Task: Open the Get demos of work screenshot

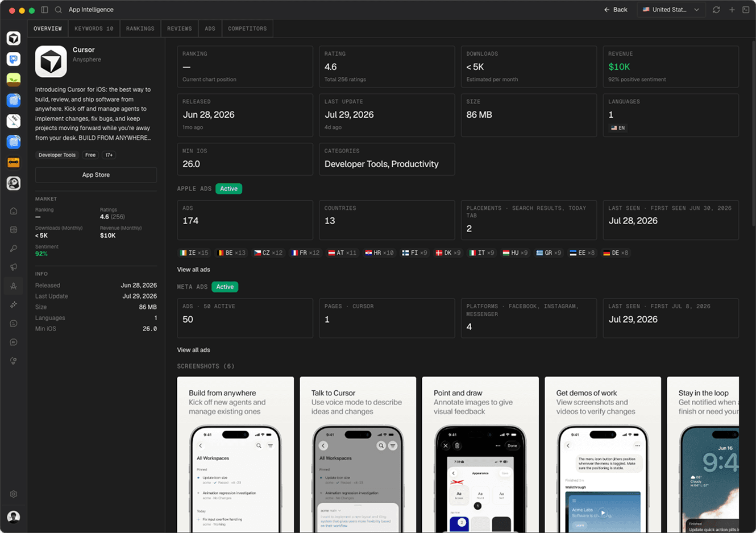Action: point(603,455)
